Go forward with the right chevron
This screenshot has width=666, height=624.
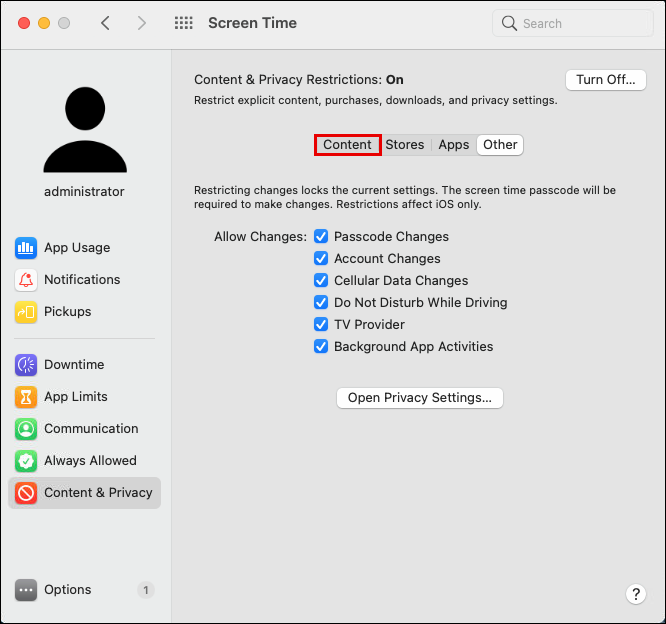142,23
